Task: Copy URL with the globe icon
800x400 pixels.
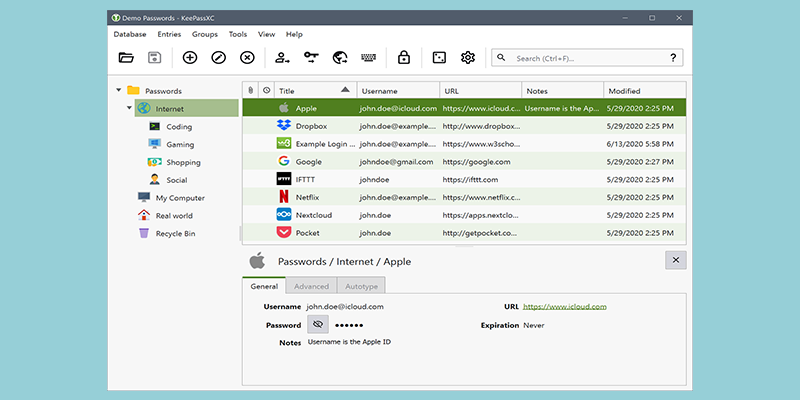Action: [x=340, y=58]
